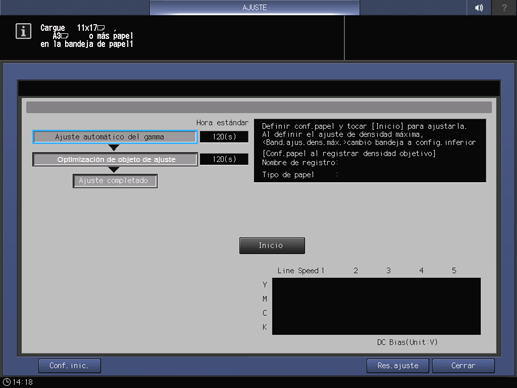Close the screen with Cerrar
Viewport: 517px width, 388px height.
(463, 366)
